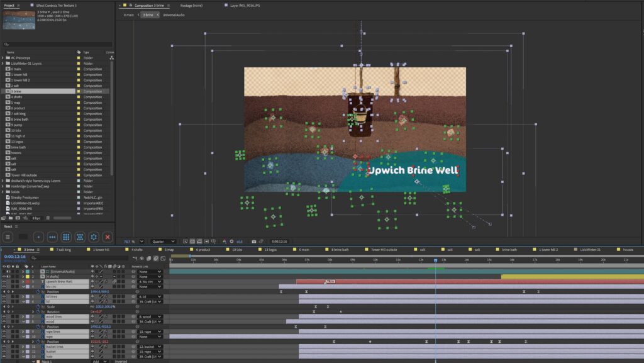
Task: Take snapshot with the camera icon
Action: click(254, 242)
